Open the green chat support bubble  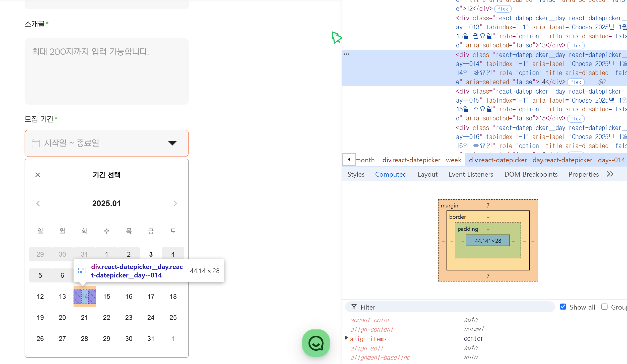coord(316,343)
